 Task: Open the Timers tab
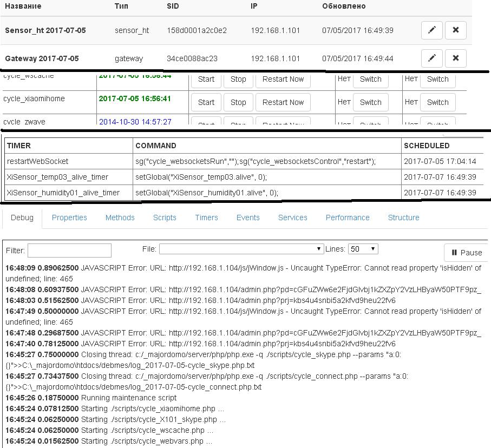206,218
